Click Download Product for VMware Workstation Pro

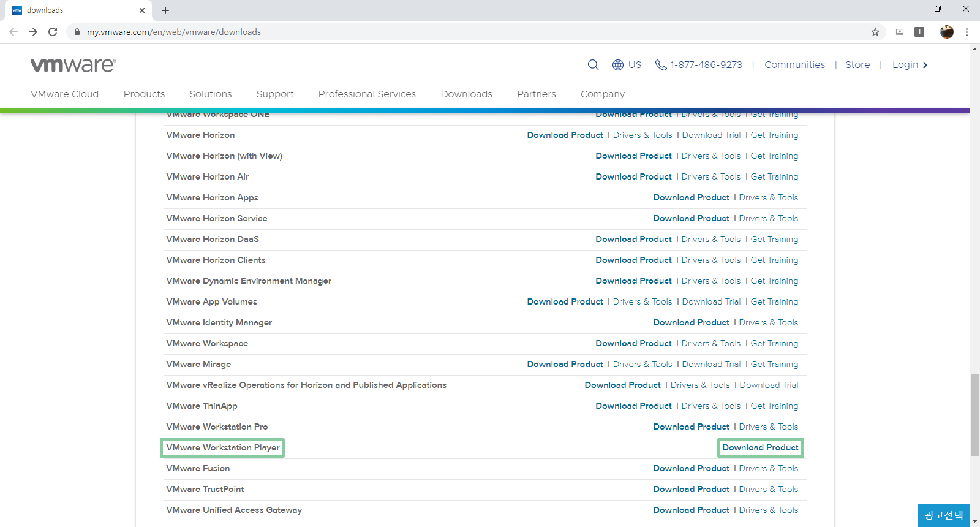click(692, 427)
